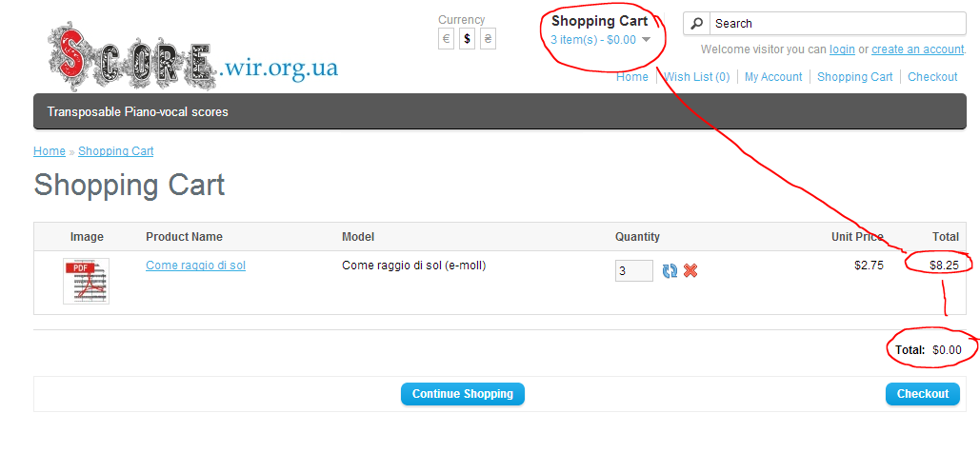Click the Home breadcrumb link

[x=50, y=151]
